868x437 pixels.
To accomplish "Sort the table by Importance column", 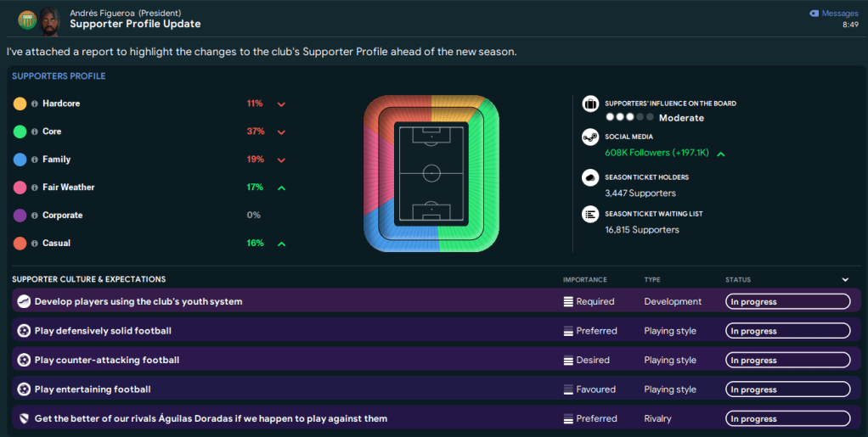I will click(584, 279).
